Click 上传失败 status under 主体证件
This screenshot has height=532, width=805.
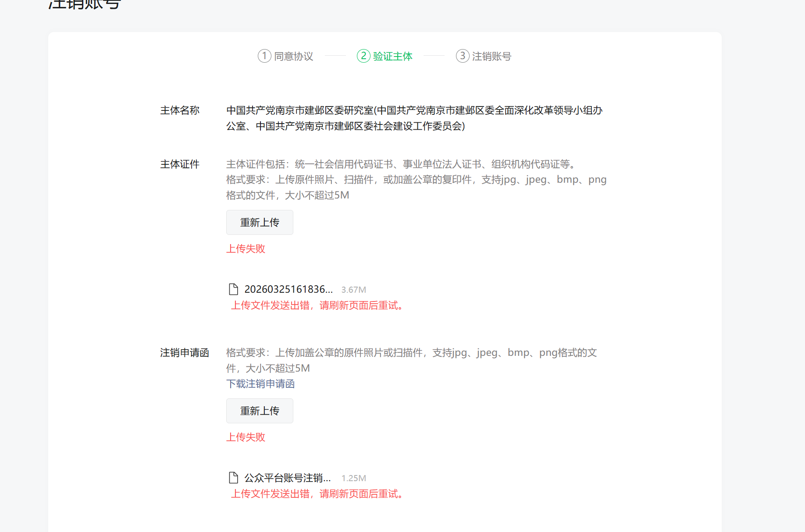click(246, 249)
